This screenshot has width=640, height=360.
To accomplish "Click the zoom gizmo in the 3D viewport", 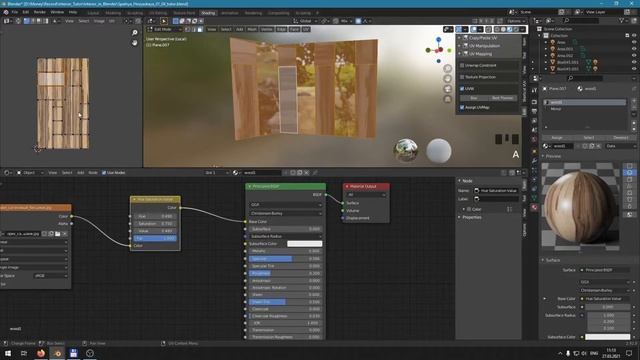I will point(448,69).
